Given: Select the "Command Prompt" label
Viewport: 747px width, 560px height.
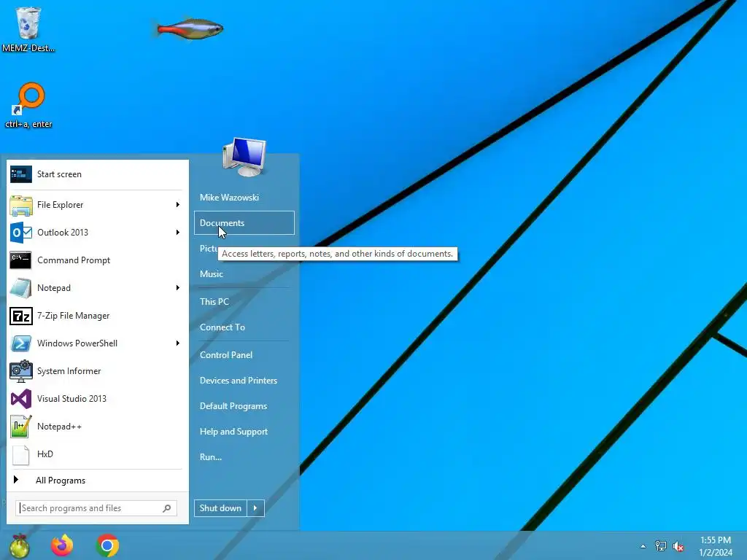Looking at the screenshot, I should coord(74,260).
